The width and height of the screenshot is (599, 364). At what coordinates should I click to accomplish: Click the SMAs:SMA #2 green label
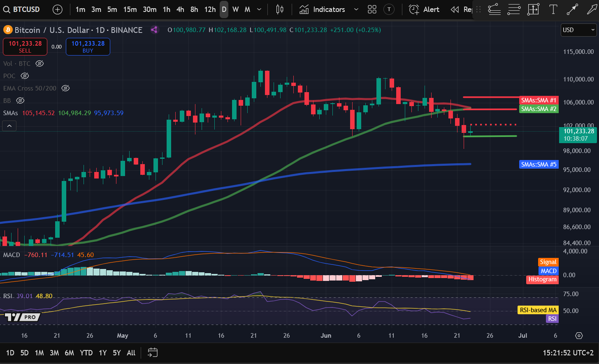(x=539, y=109)
